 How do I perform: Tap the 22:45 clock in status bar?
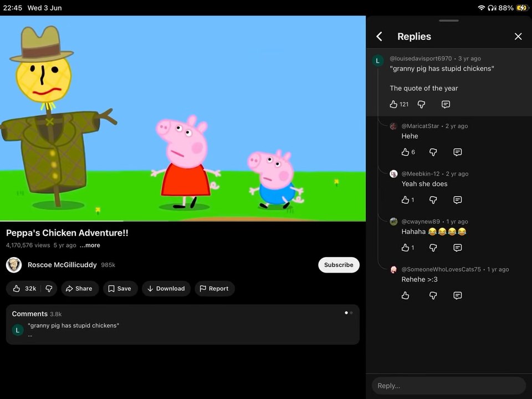(13, 7)
